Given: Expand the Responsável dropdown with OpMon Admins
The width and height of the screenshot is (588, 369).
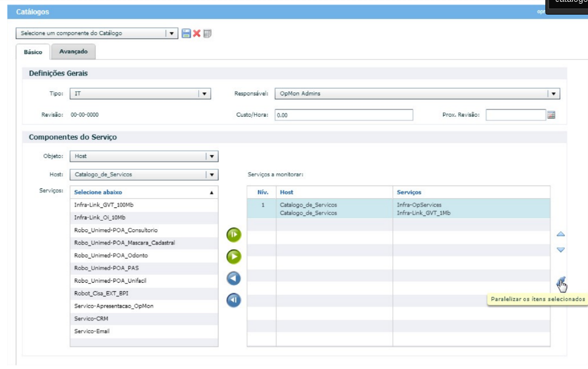Looking at the screenshot, I should 553,94.
